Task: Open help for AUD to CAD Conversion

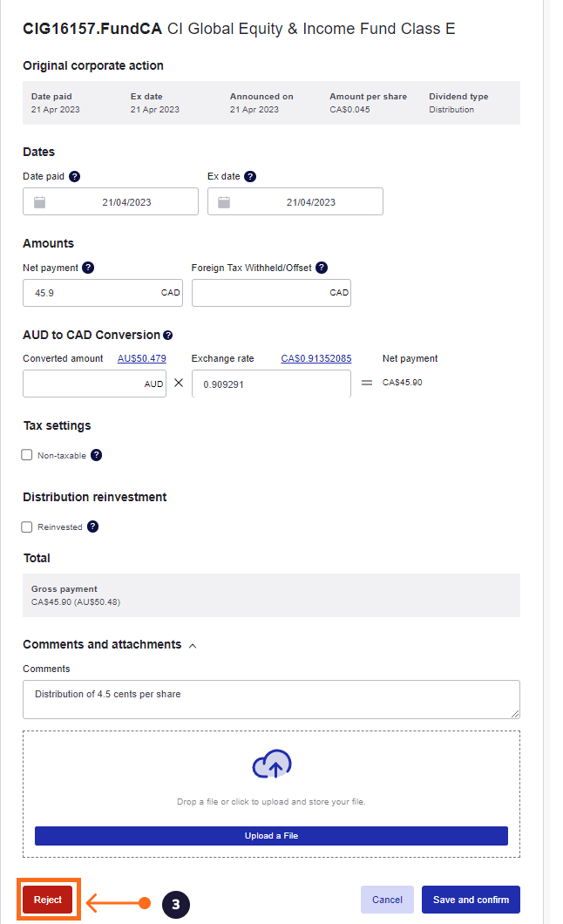Action: [x=168, y=336]
